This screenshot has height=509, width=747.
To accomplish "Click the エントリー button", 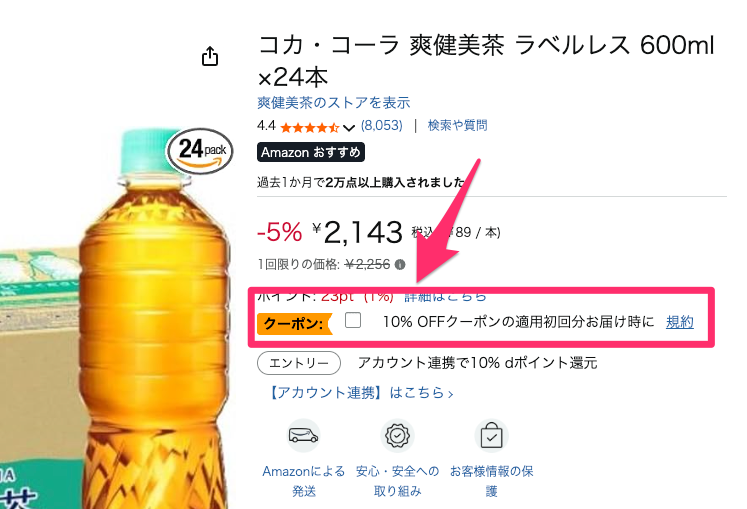I will coord(299,362).
